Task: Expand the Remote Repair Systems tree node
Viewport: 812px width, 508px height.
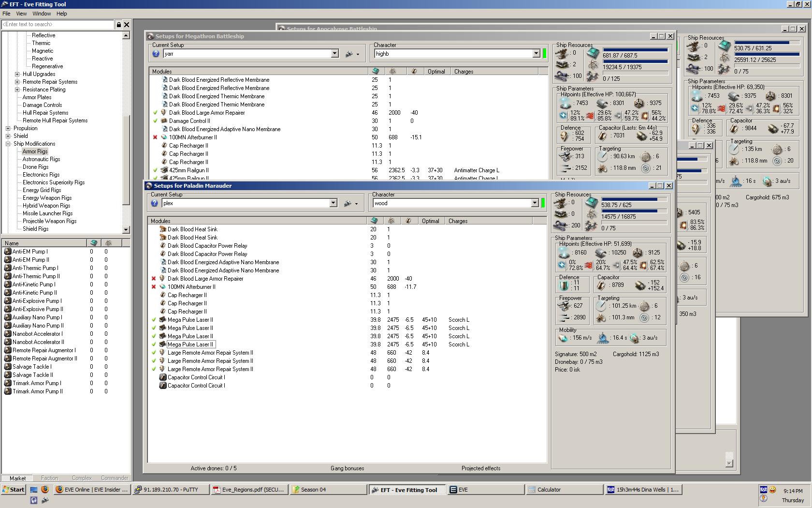Action: pos(17,82)
